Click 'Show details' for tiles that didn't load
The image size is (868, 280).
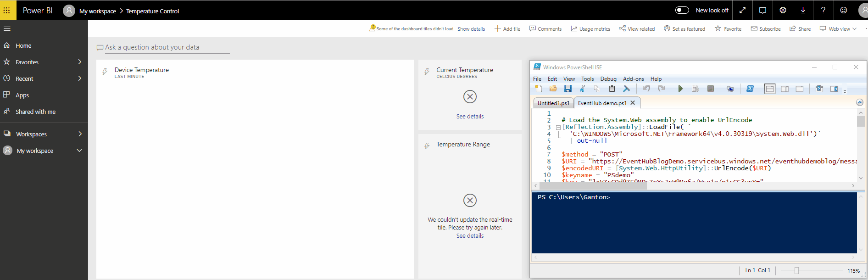tap(471, 29)
